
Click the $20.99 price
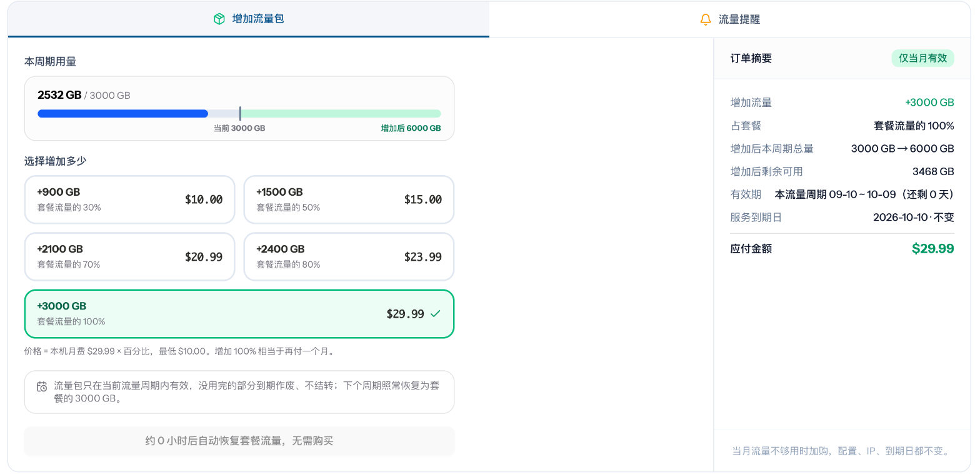[204, 256]
